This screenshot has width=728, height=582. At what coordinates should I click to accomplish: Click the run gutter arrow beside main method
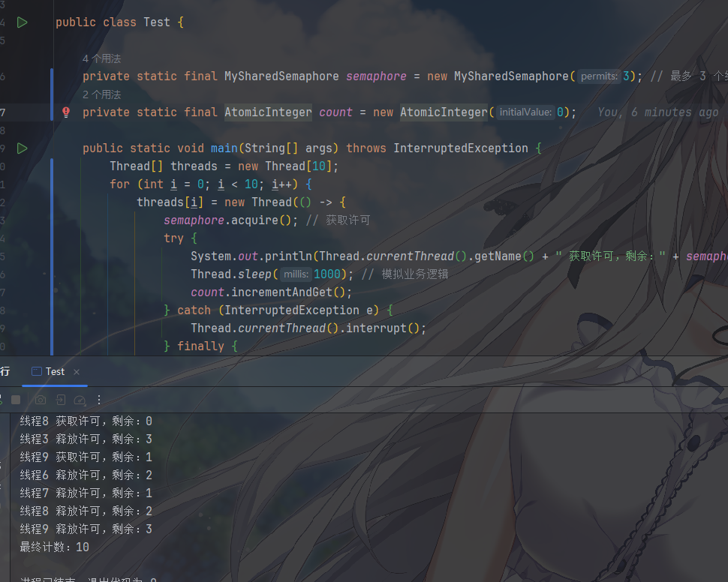pyautogui.click(x=23, y=148)
